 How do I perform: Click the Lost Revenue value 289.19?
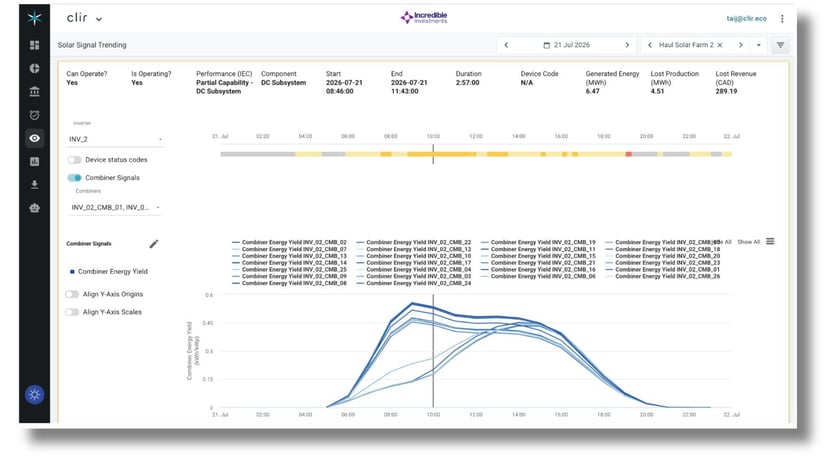coord(726,92)
